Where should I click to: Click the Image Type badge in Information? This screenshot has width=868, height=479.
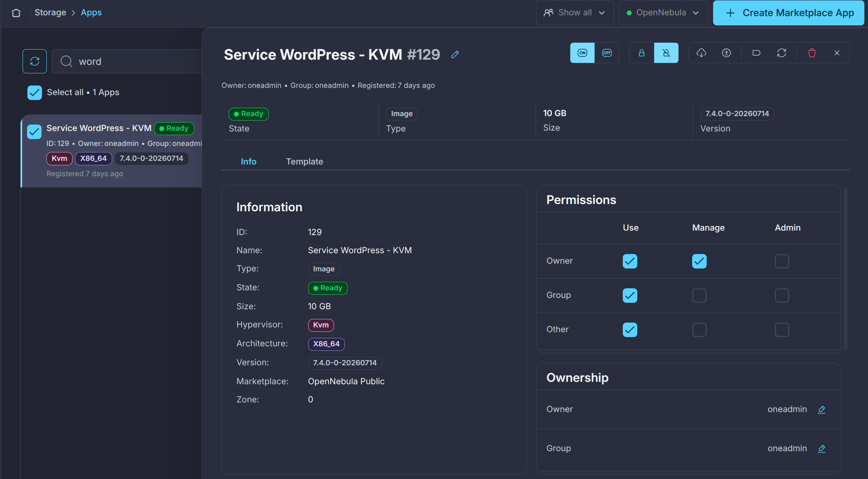[x=323, y=269]
